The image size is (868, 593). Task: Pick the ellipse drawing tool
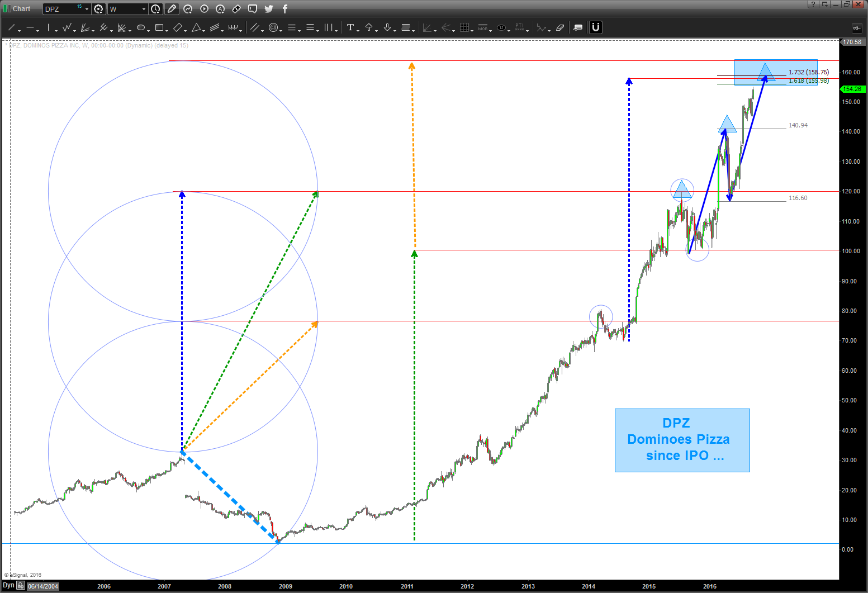(x=141, y=27)
